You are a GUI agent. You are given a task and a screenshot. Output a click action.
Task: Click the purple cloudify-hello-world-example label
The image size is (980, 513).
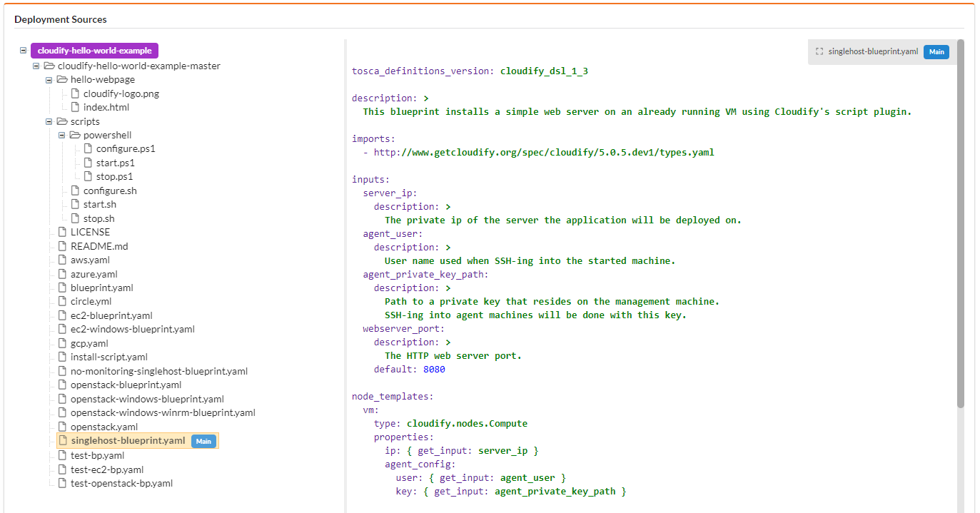pyautogui.click(x=94, y=51)
